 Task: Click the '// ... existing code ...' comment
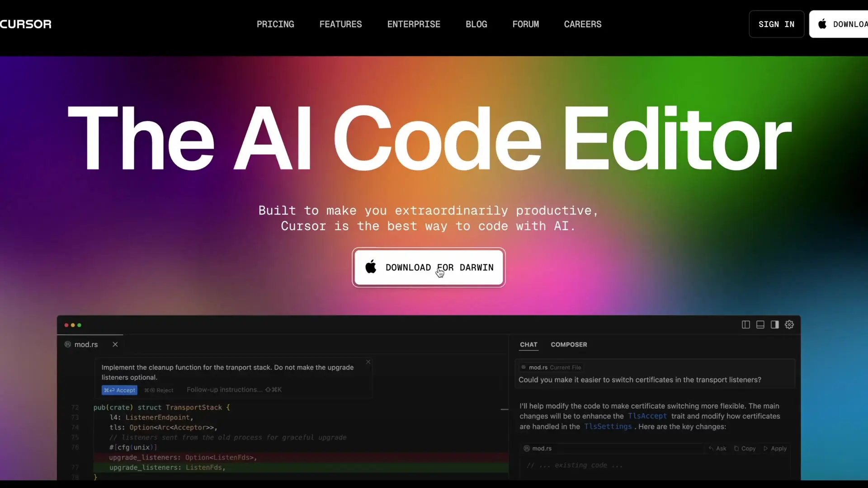pyautogui.click(x=574, y=465)
